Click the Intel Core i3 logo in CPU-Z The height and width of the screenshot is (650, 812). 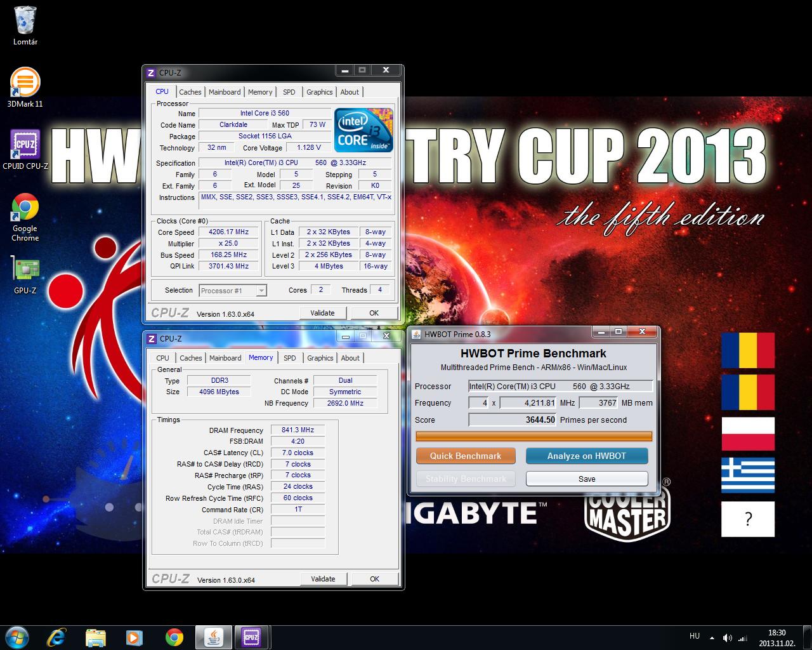[363, 130]
